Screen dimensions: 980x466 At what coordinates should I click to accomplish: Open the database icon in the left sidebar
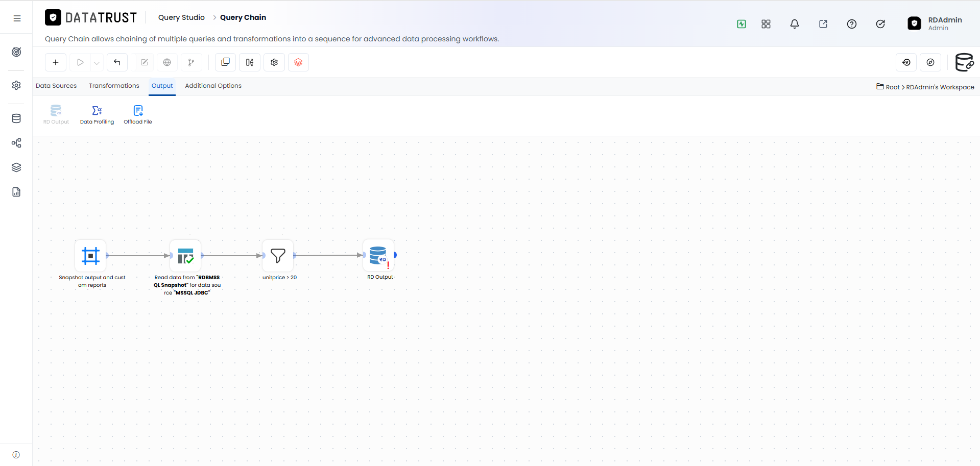pos(16,118)
